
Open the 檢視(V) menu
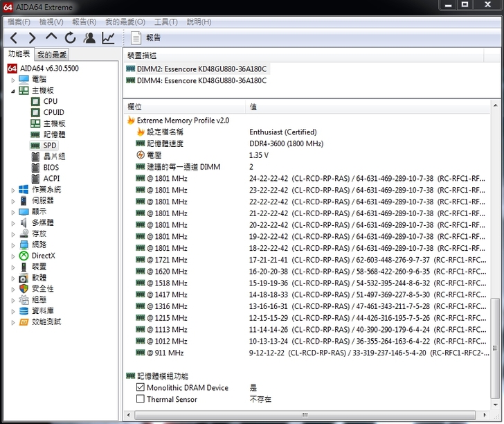coord(51,22)
